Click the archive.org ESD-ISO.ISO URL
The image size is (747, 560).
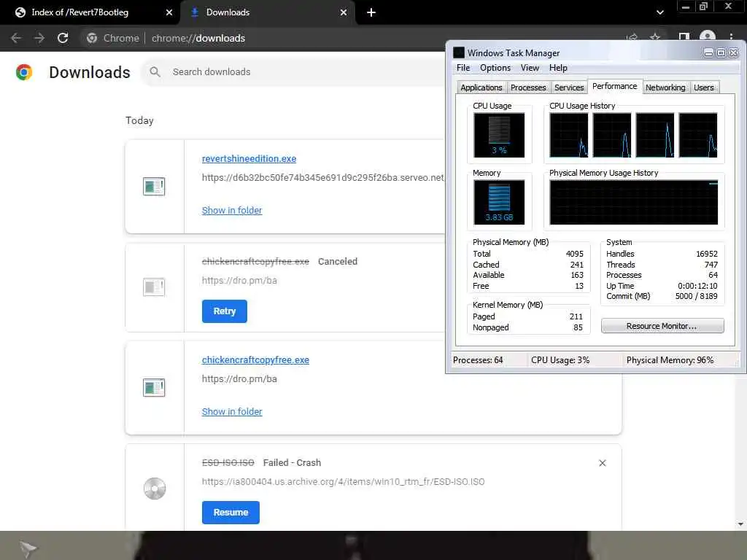343,481
